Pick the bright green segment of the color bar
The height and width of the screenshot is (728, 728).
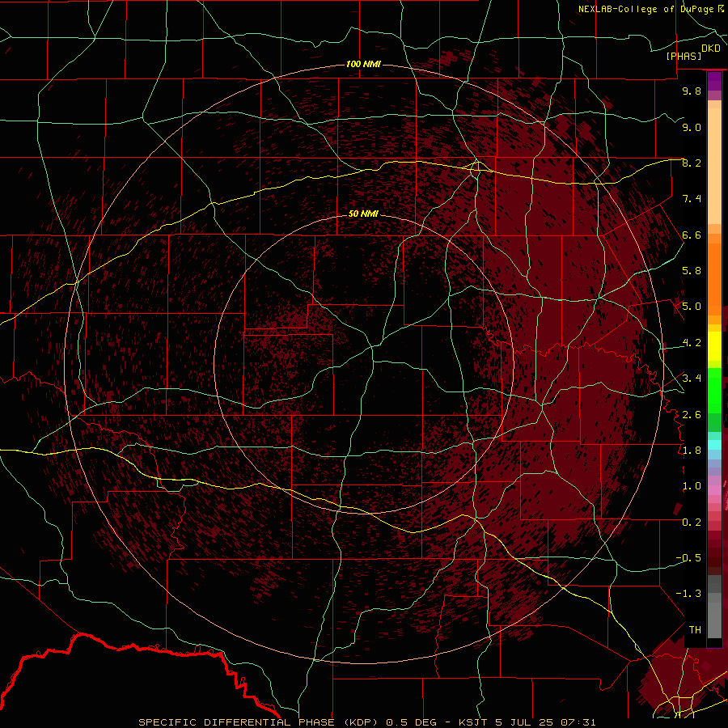point(714,389)
